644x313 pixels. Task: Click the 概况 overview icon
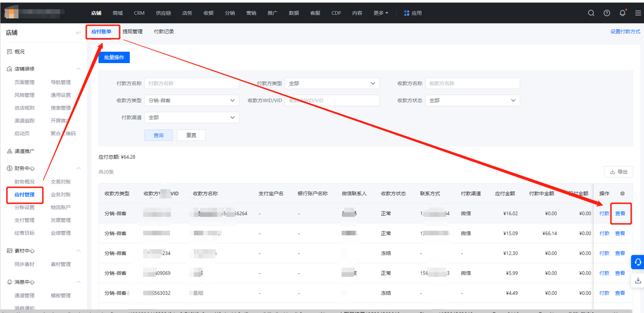10,52
